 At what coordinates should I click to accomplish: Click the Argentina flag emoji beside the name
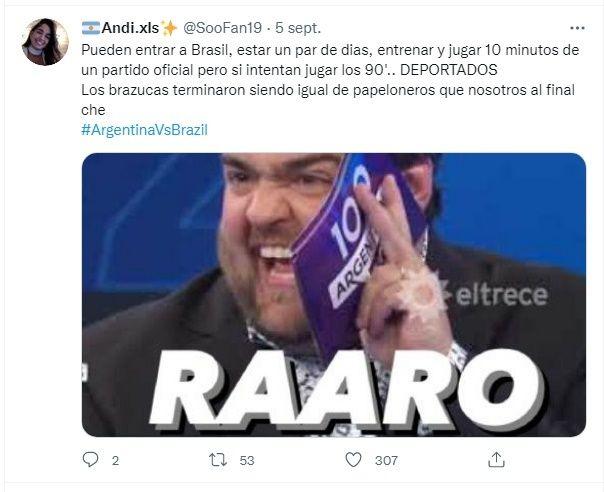(91, 28)
